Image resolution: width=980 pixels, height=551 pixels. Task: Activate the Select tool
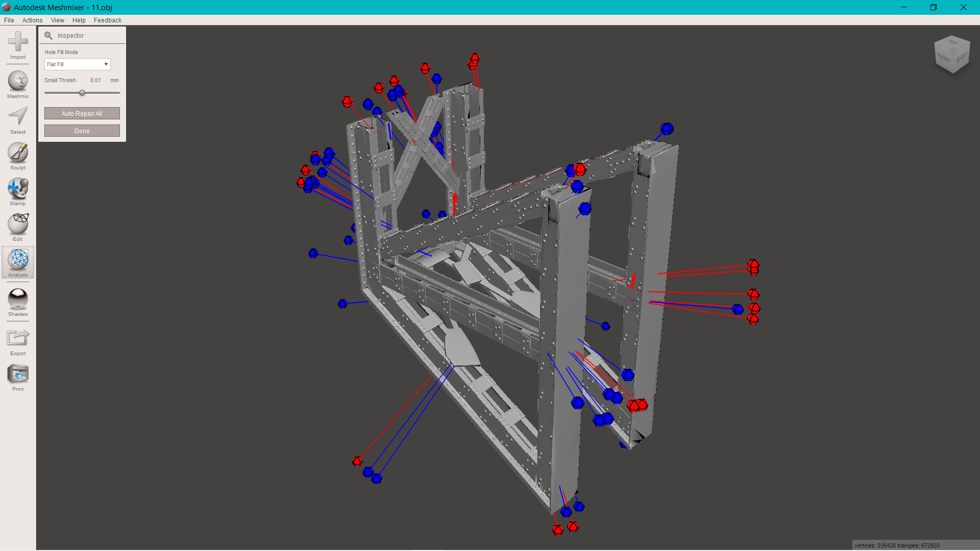(17, 118)
